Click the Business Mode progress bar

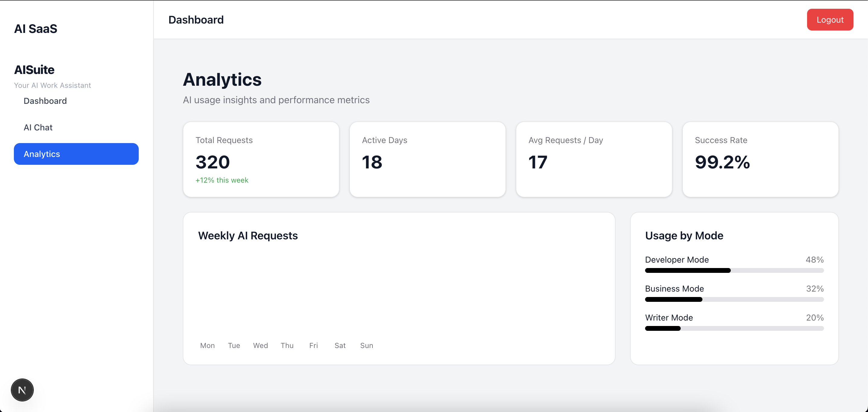[x=734, y=299]
